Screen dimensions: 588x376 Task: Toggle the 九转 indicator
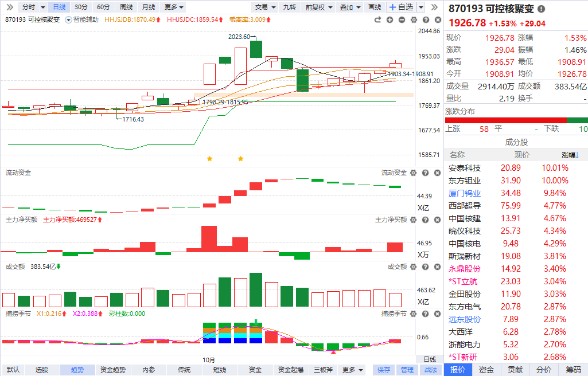click(x=290, y=7)
